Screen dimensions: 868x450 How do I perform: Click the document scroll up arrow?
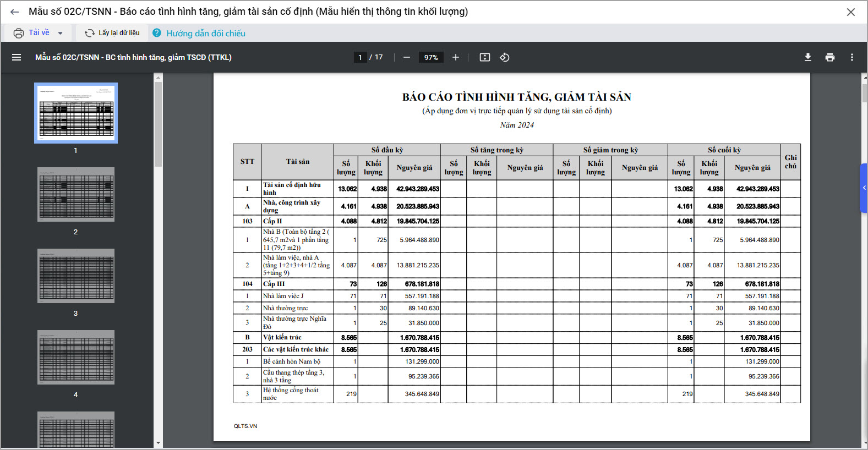click(x=864, y=78)
